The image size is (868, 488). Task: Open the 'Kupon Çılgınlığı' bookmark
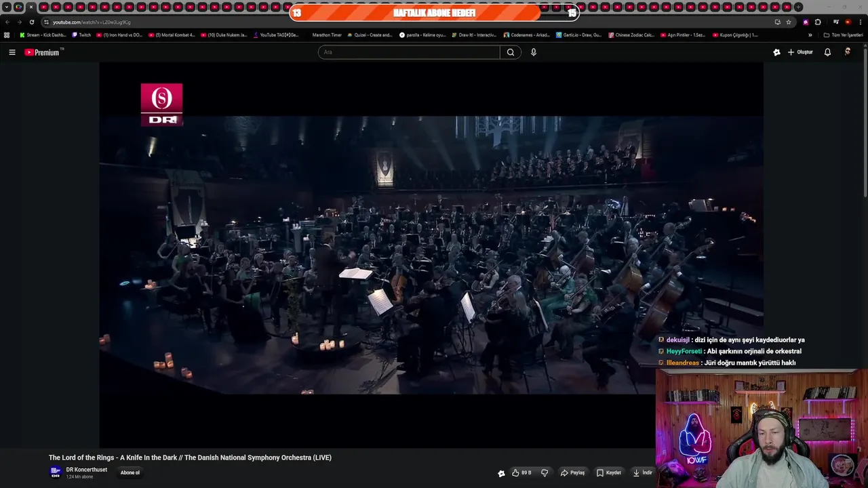pos(735,35)
